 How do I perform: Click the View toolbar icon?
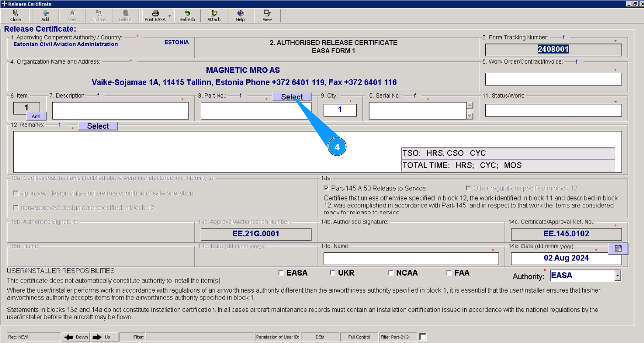point(267,16)
